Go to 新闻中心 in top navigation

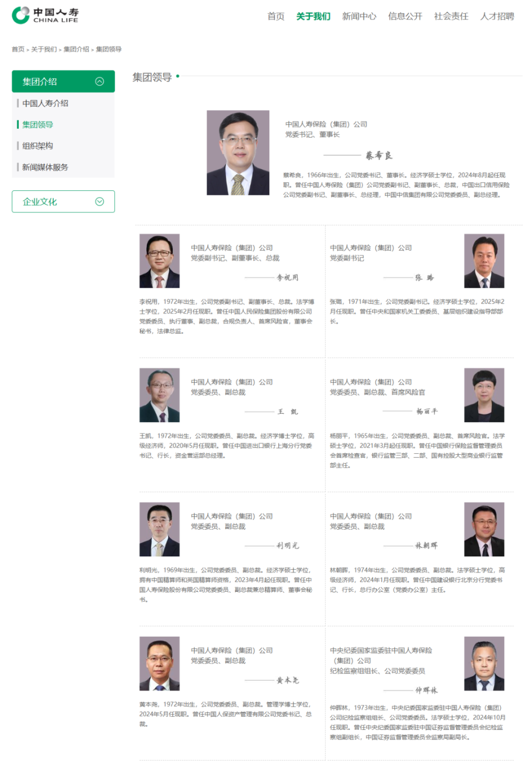click(x=359, y=16)
